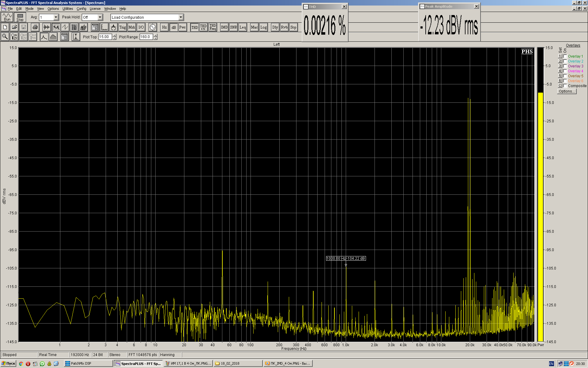Open the signal generator icon

point(153,27)
